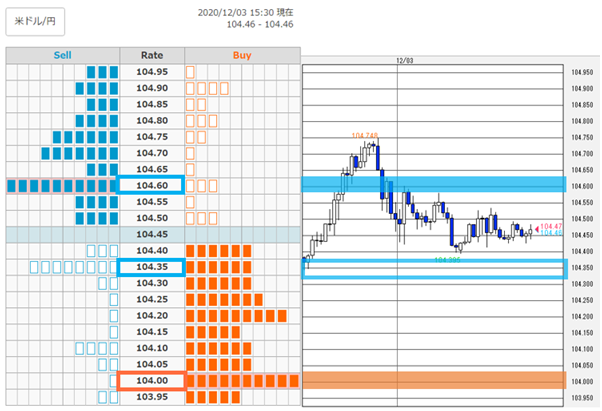The width and height of the screenshot is (602, 411).
Task: Click the 104.30 rate cell
Action: point(152,283)
